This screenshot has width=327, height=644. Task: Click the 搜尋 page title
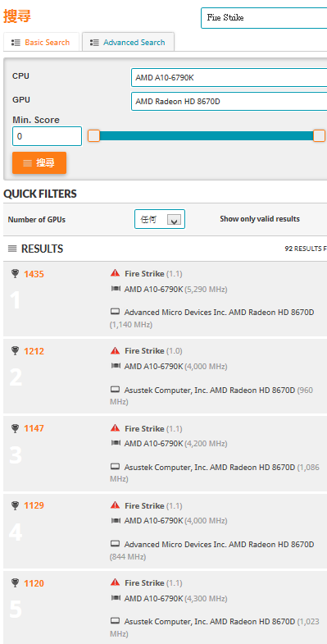17,17
